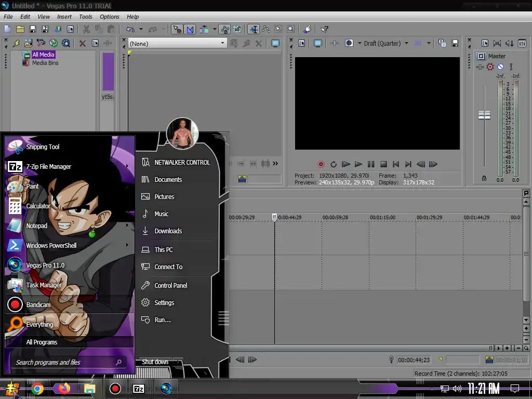Viewport: 532px width, 399px height.
Task: Expand the Windows PowerShell submenu arrow
Action: click(x=127, y=245)
